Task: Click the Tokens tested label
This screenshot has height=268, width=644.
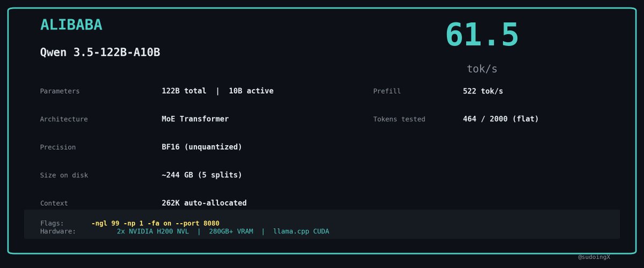Action: tap(399, 119)
